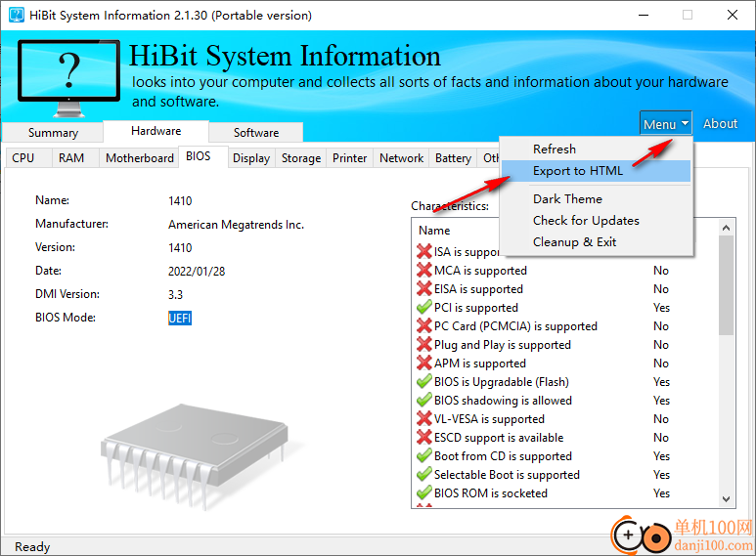The height and width of the screenshot is (556, 756).
Task: Open the Network sub-tab
Action: [x=401, y=158]
